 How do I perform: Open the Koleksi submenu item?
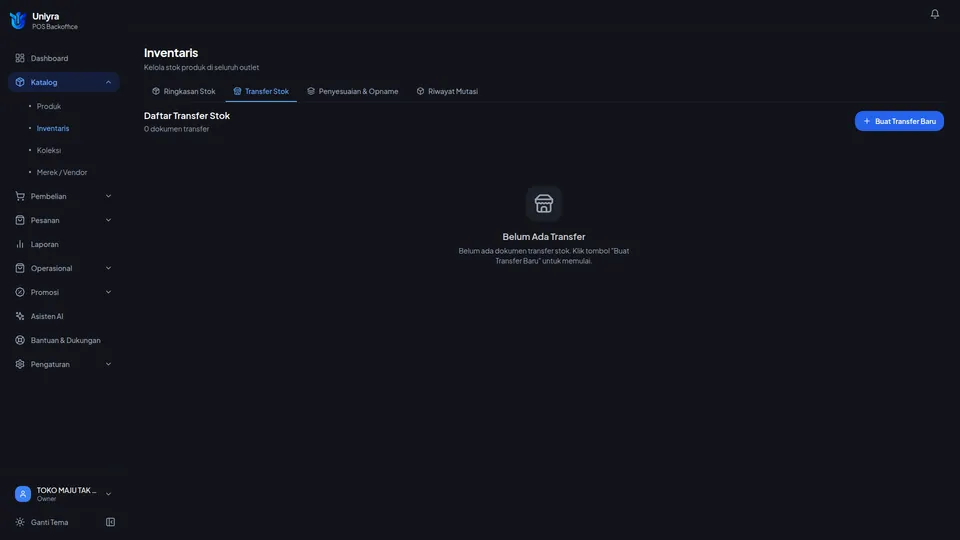(x=48, y=151)
